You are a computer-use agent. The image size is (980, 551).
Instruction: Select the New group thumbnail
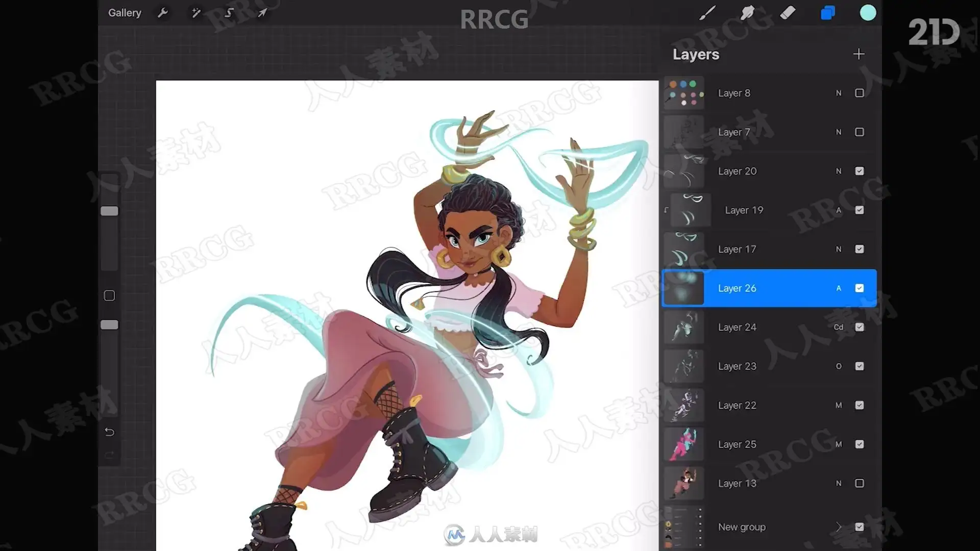(x=684, y=528)
